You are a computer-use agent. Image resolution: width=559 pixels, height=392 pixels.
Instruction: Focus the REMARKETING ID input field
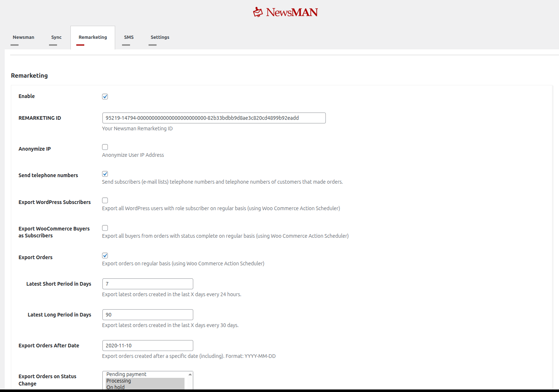point(214,118)
